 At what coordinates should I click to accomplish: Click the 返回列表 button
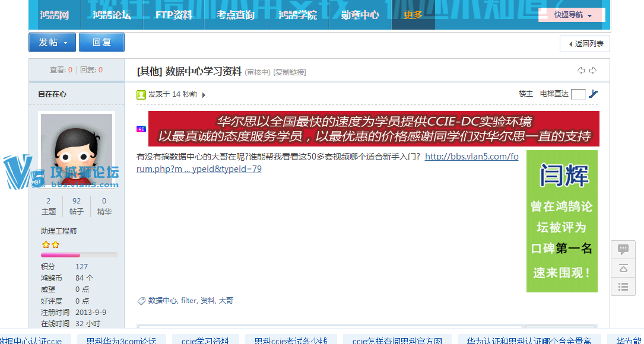click(585, 44)
